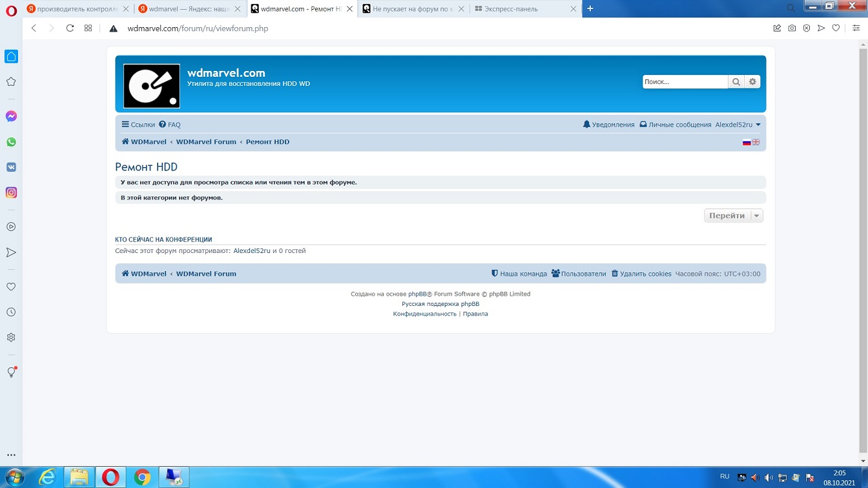Open Messenger in the Opera sidebar
The image size is (868, 488).
[x=11, y=116]
